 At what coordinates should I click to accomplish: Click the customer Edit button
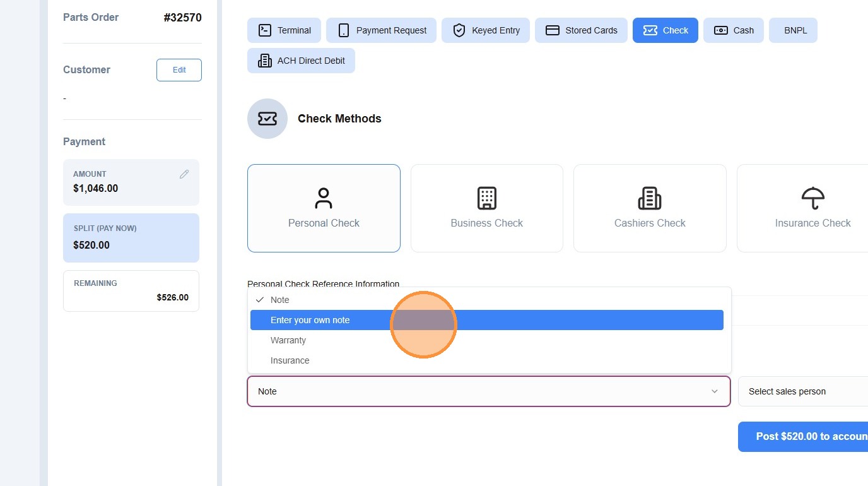click(x=179, y=70)
